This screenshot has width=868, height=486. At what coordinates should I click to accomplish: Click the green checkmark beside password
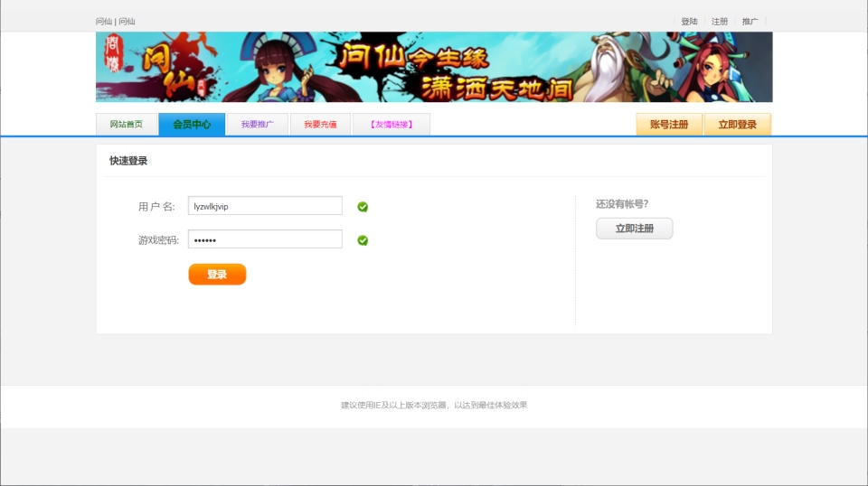(363, 240)
